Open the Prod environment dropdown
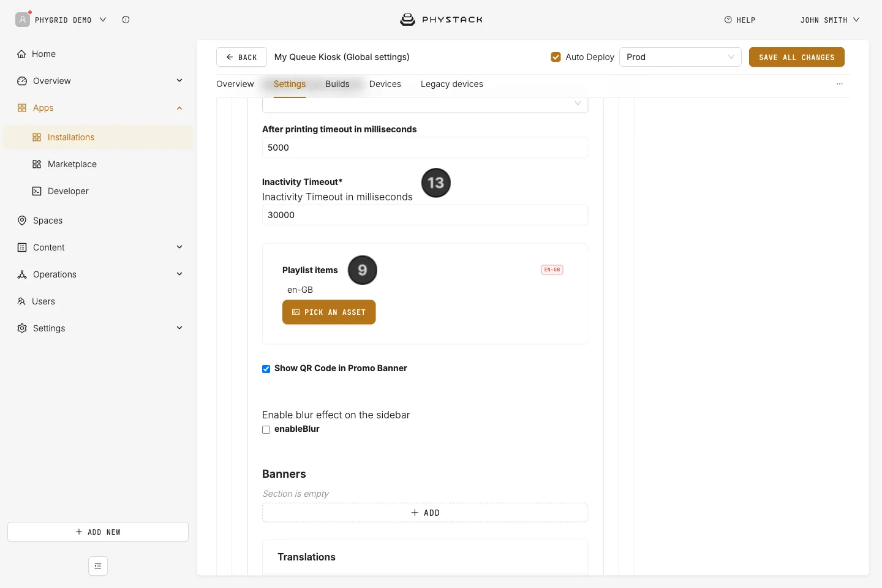 coord(680,57)
